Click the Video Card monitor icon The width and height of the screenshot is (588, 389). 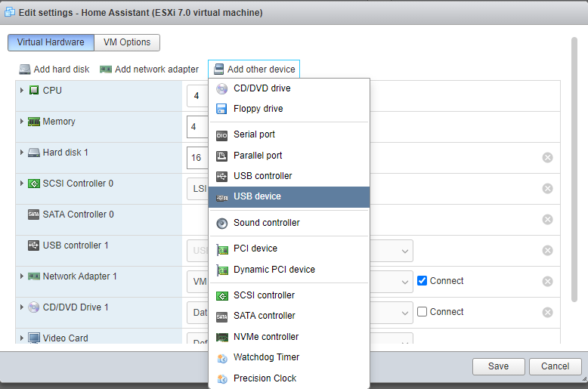[x=34, y=338]
